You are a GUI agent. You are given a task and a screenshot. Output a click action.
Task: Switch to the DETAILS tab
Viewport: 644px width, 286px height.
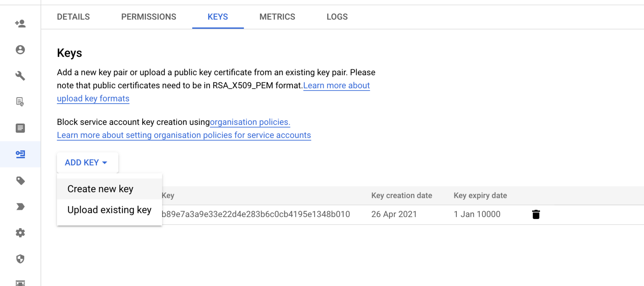point(73,17)
